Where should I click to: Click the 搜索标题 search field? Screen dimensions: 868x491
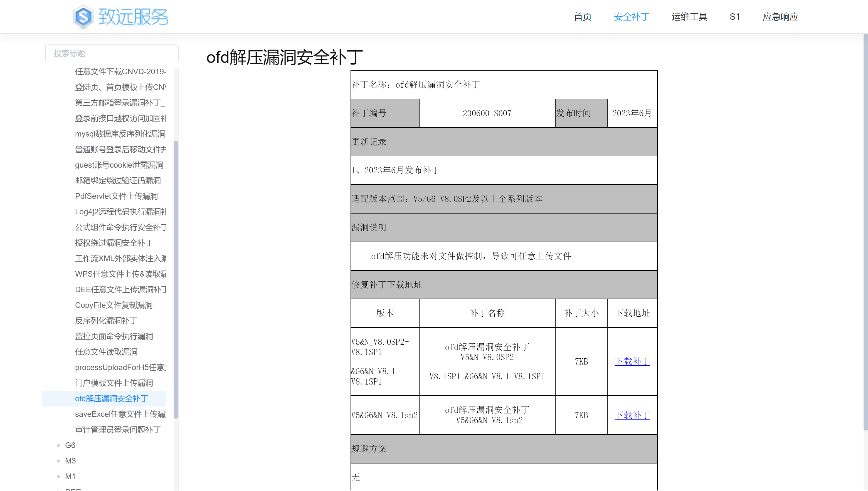click(x=112, y=53)
